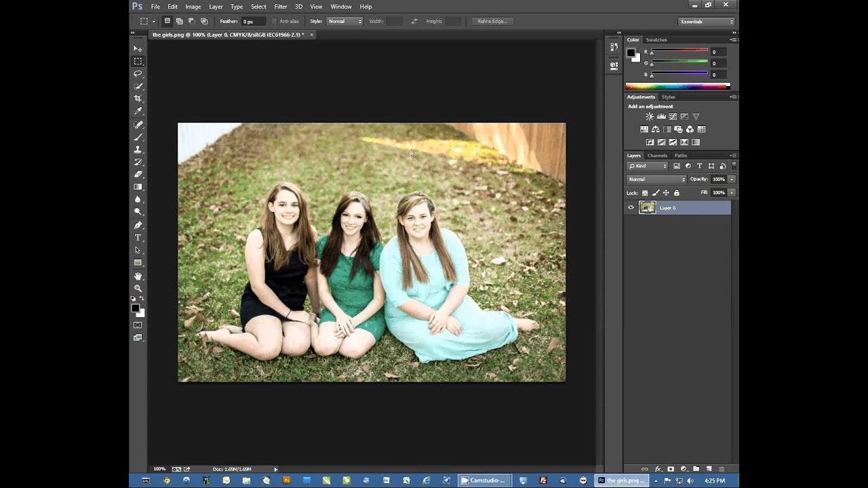The width and height of the screenshot is (868, 488).
Task: Open the Essentials workspace dropdown
Action: (x=707, y=22)
